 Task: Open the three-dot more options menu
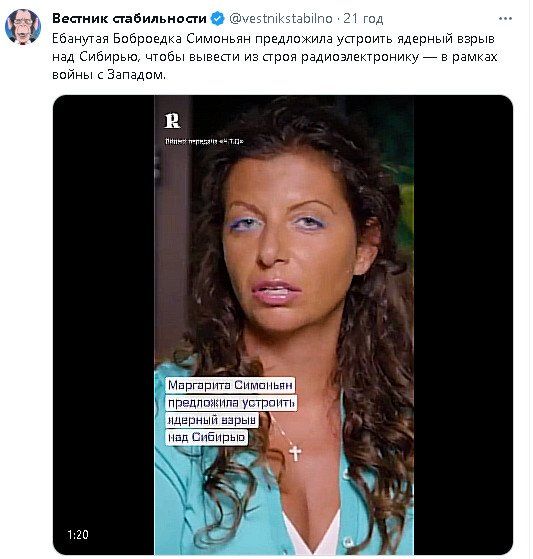tap(506, 19)
